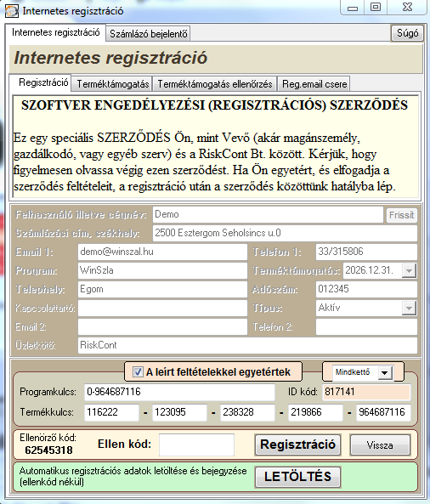The height and width of the screenshot is (504, 430).
Task: Click the Telefon 1 field
Action: [366, 252]
